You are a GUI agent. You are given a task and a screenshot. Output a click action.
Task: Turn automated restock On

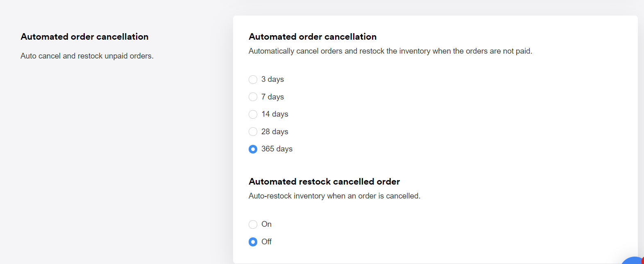(x=253, y=224)
